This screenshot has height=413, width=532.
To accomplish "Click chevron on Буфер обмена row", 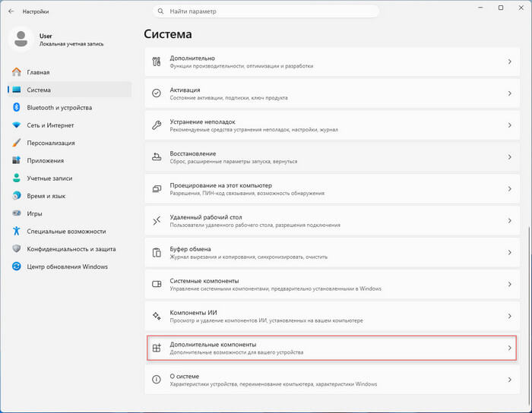I will point(509,252).
